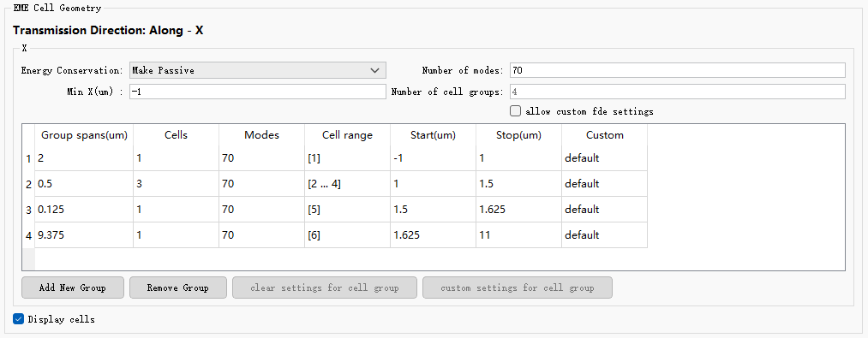Select cell range [6] cell

click(348, 235)
